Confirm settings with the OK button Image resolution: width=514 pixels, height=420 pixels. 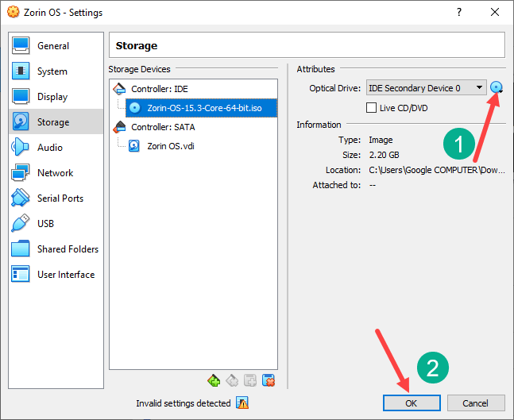tap(412, 403)
